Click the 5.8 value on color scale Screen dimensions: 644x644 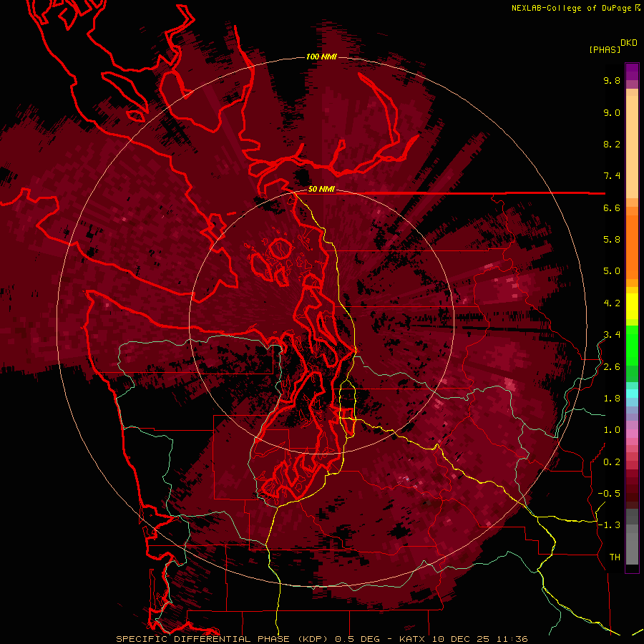(x=612, y=240)
